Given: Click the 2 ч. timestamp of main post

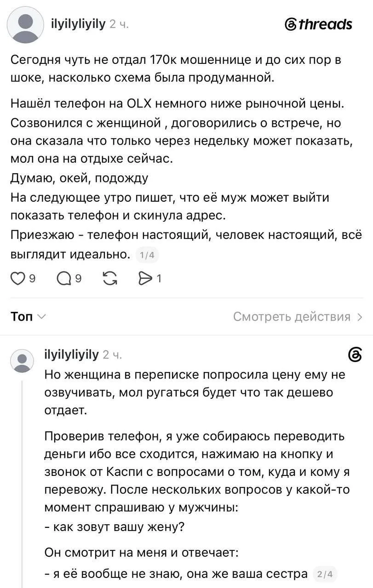Looking at the screenshot, I should (119, 24).
